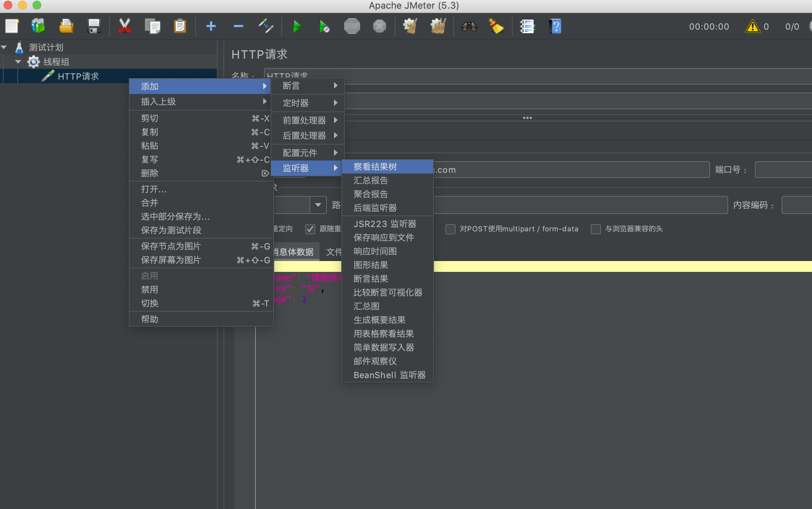Click the 端口号 input field
The image size is (812, 509).
[783, 170]
